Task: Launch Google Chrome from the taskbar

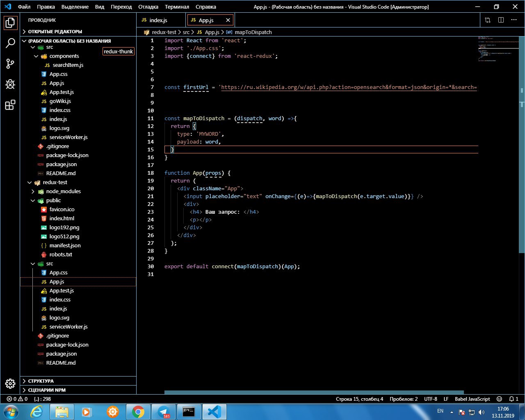Action: (138, 411)
